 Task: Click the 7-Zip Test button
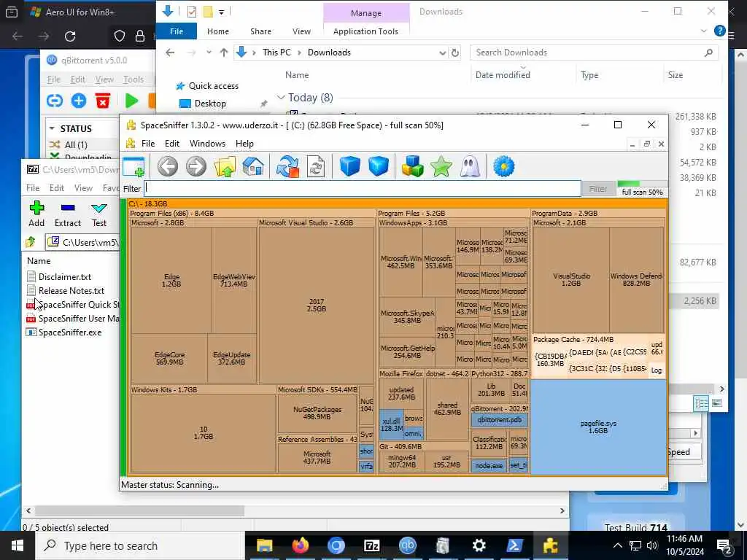pos(99,214)
